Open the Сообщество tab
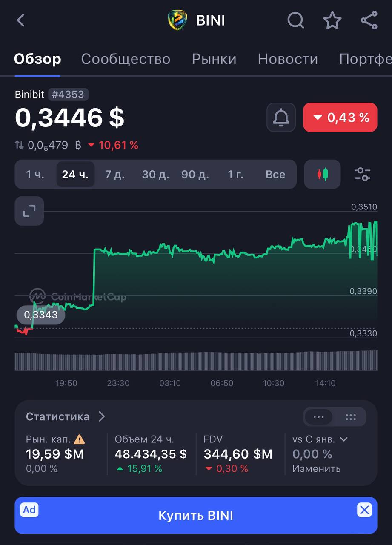Image resolution: width=392 pixels, height=545 pixels. (126, 59)
